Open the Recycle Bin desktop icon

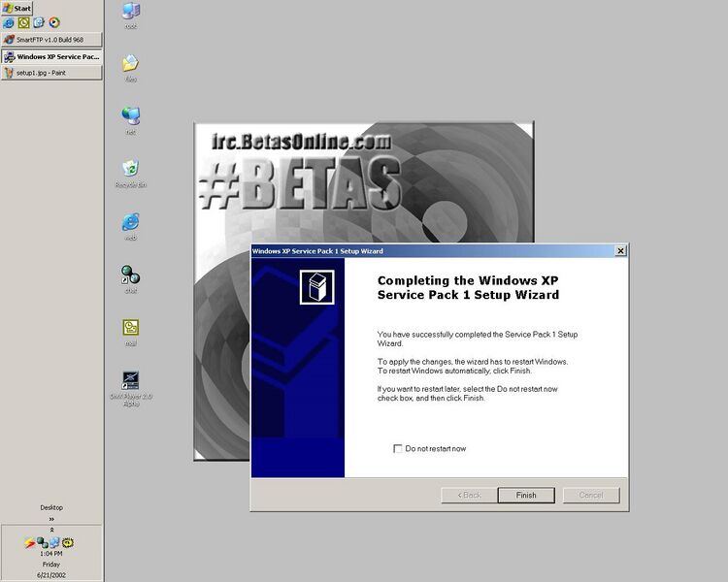(131, 174)
